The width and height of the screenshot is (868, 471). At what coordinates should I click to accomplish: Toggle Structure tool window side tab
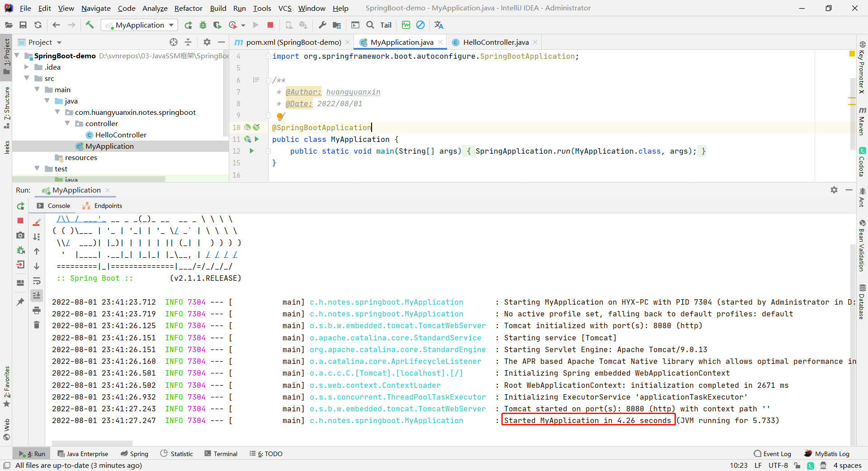pyautogui.click(x=6, y=108)
